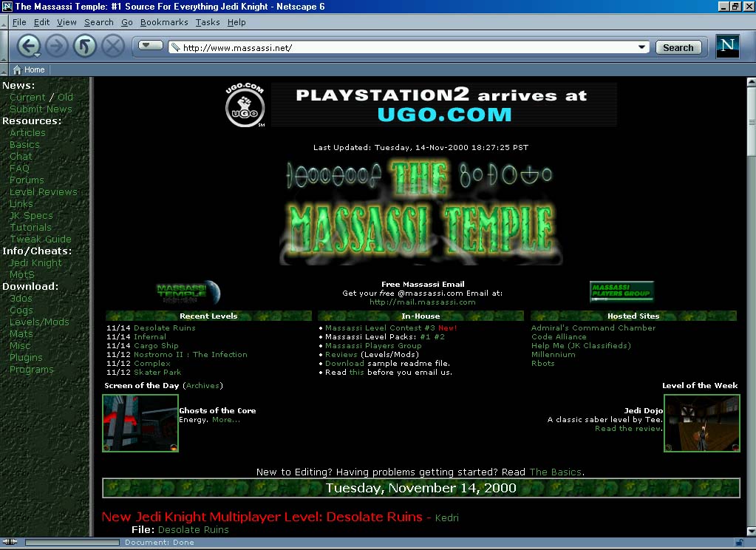This screenshot has height=550, width=756.
Task: Click the PlayStation2 UGO.COM banner ad
Action: [443, 105]
